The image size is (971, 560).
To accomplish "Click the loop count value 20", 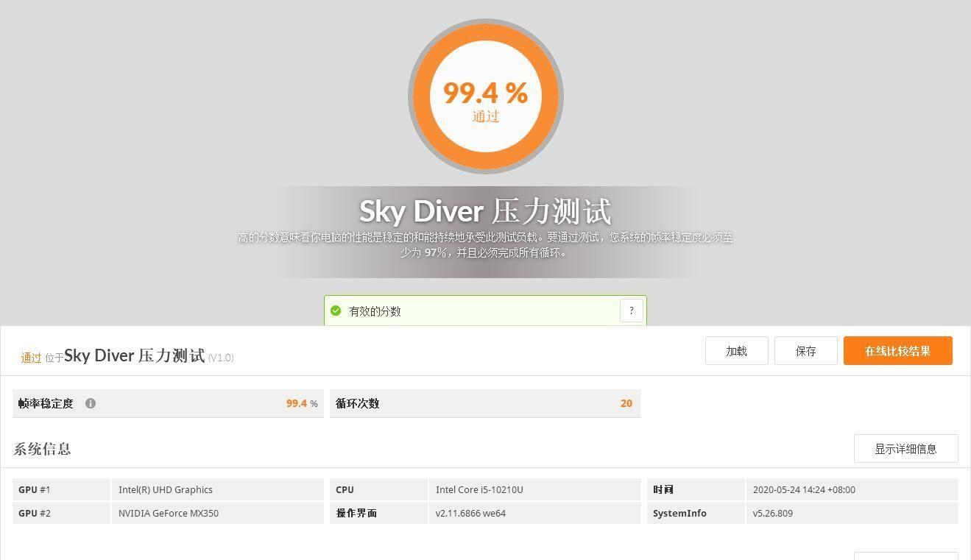I will pos(626,403).
